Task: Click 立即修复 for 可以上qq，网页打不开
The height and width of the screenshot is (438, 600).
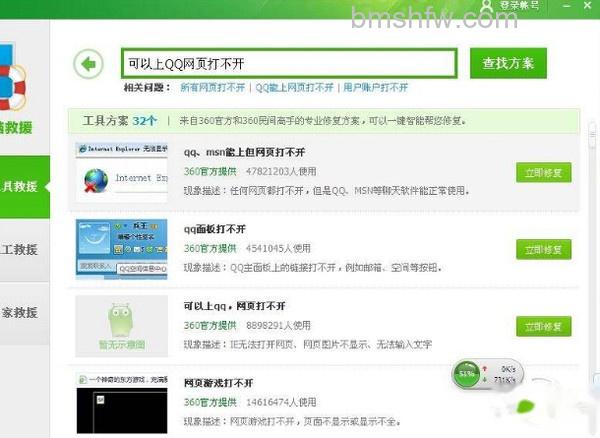Action: coord(543,326)
